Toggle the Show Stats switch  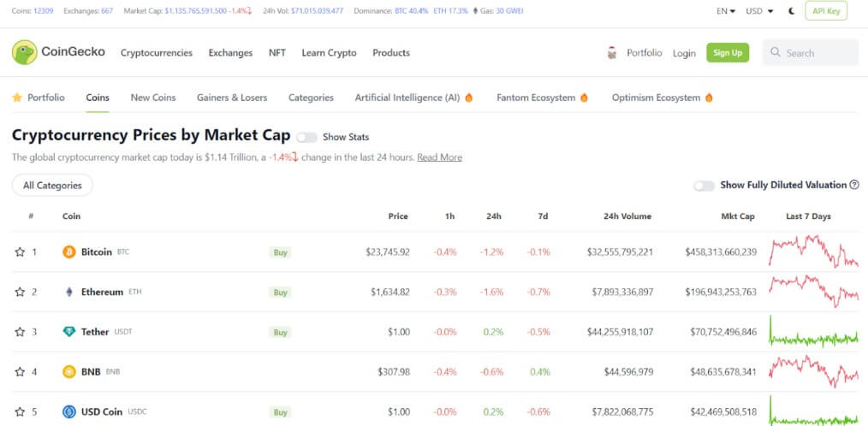coord(306,137)
